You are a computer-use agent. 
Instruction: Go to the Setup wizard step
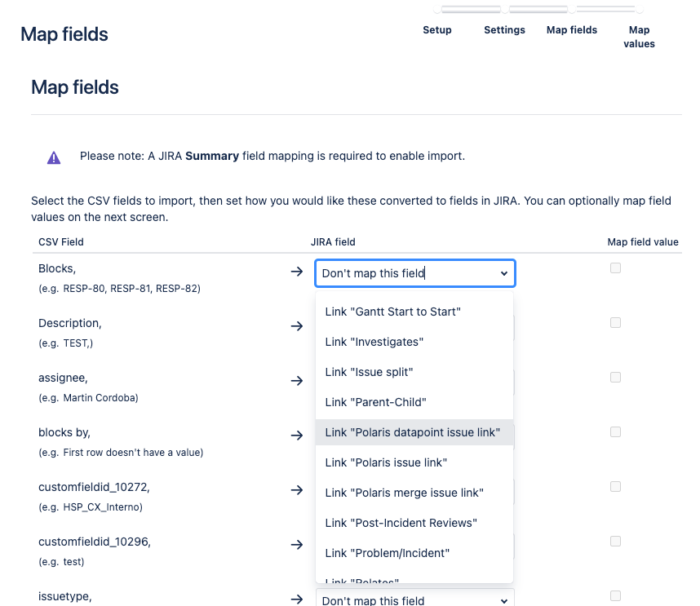[x=437, y=30]
